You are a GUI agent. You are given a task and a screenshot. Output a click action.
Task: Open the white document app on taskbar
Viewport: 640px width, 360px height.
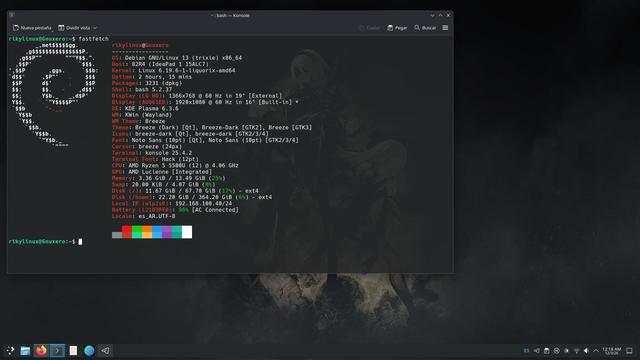click(73, 350)
